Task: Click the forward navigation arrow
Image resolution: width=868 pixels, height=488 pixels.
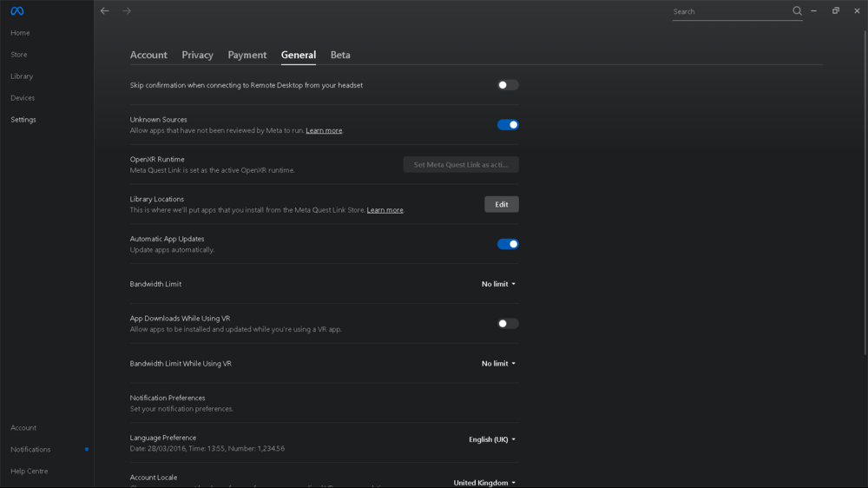Action: tap(127, 11)
